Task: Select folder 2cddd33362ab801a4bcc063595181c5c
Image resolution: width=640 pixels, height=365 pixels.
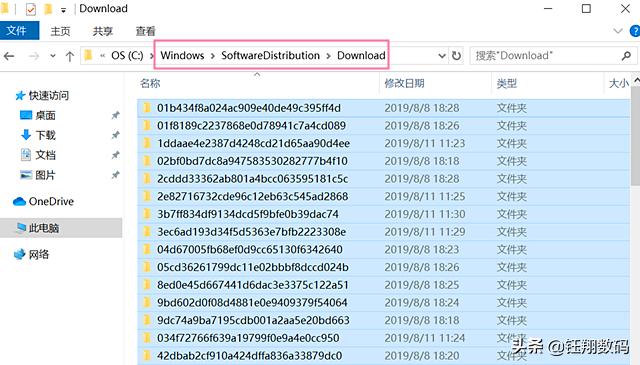Action: tap(384, 179)
